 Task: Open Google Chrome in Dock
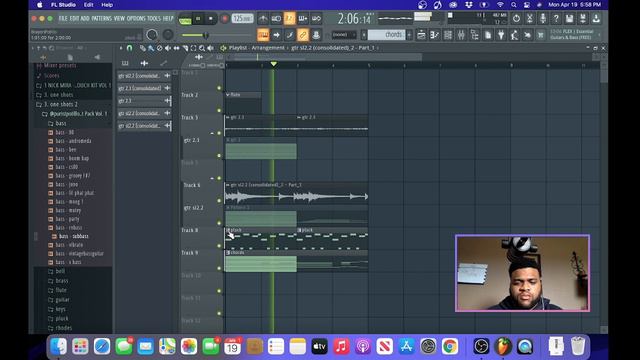[449, 347]
